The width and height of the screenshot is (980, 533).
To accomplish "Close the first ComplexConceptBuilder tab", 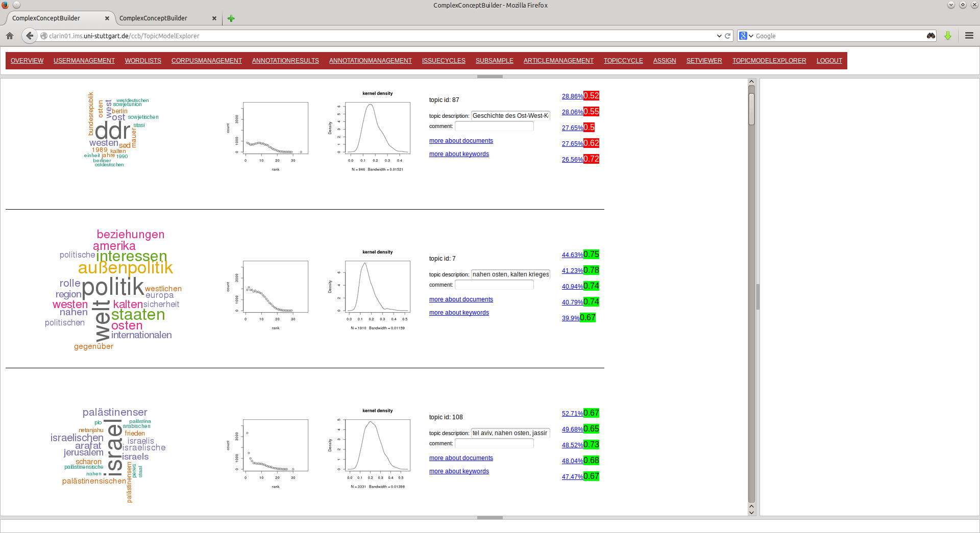I will pyautogui.click(x=107, y=18).
